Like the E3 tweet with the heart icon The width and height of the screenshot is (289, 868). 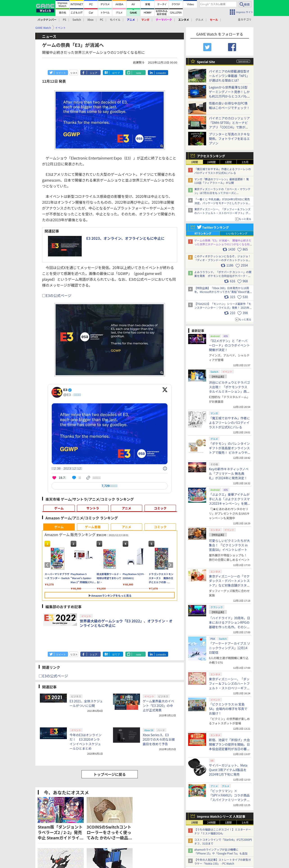54,477
